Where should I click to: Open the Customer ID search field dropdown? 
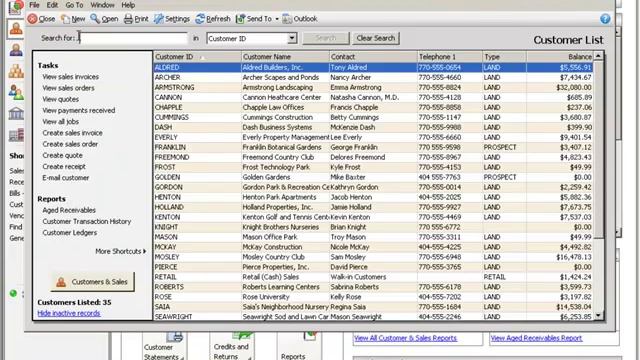tap(292, 38)
